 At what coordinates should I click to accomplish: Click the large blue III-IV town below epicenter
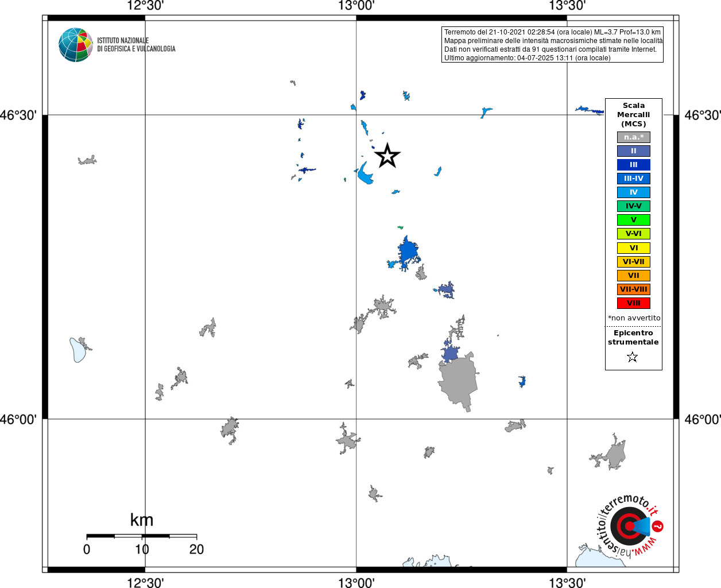point(408,252)
